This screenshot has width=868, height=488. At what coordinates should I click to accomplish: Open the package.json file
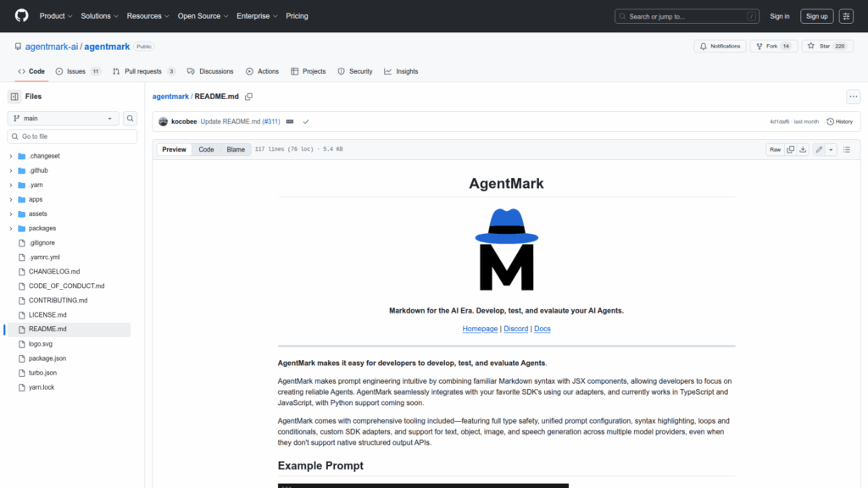[47, 358]
